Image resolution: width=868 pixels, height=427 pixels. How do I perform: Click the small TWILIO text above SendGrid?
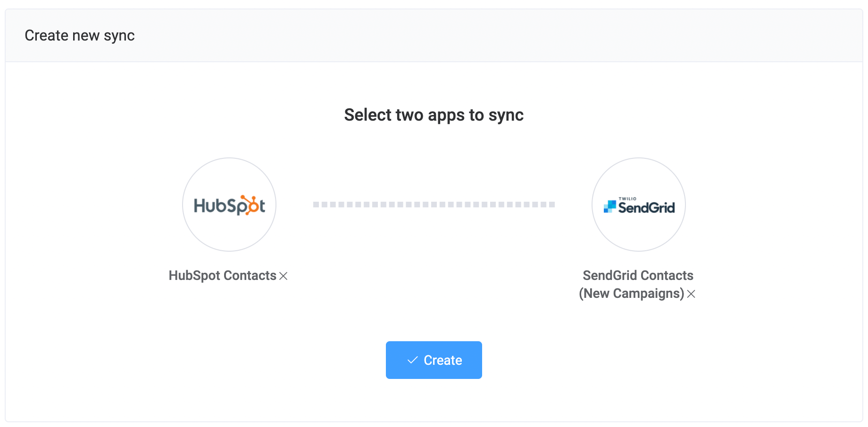pyautogui.click(x=627, y=199)
